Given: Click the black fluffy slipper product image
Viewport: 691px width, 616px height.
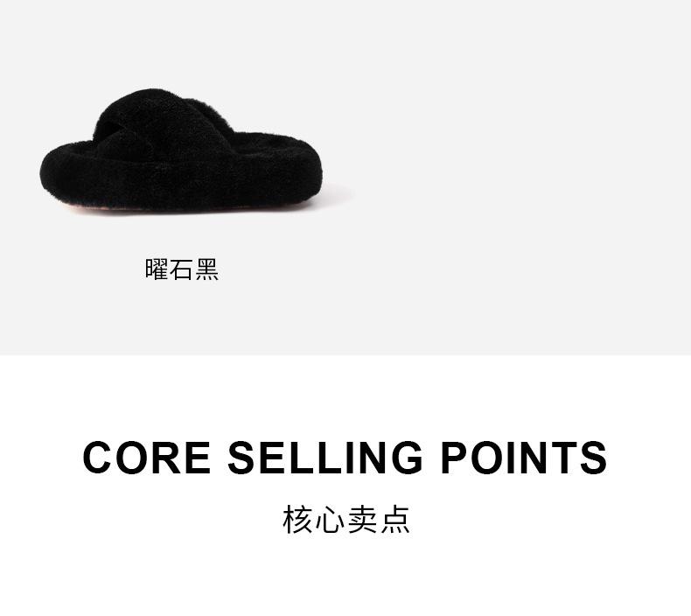Looking at the screenshot, I should [181, 151].
